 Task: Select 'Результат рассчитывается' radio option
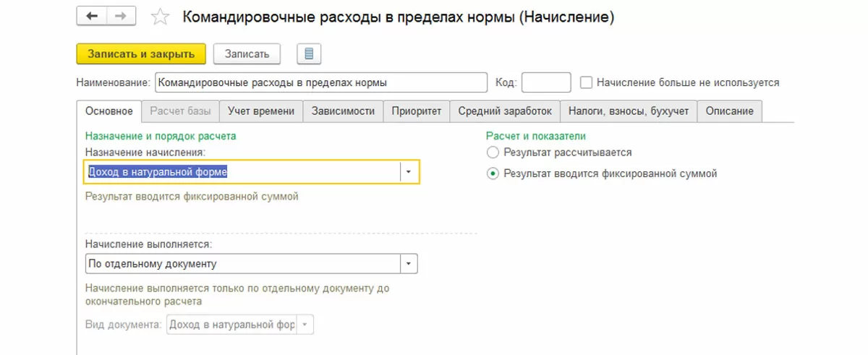tap(493, 153)
